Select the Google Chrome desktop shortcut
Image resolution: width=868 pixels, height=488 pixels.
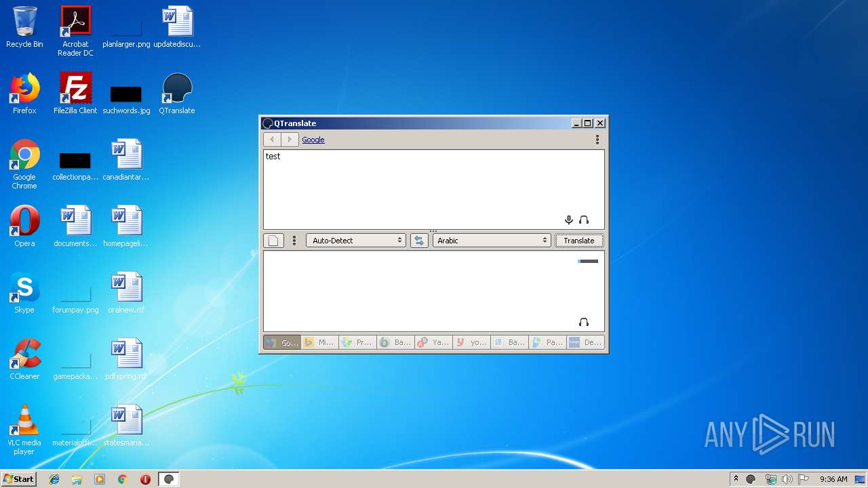(x=24, y=164)
